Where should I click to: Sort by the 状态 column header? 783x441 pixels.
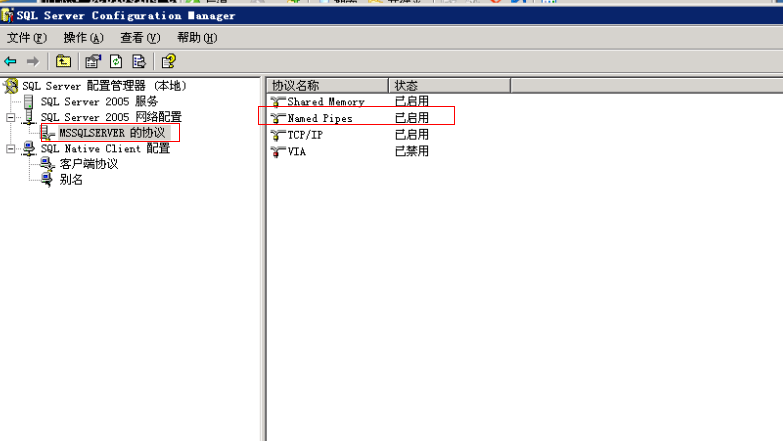pyautogui.click(x=450, y=85)
